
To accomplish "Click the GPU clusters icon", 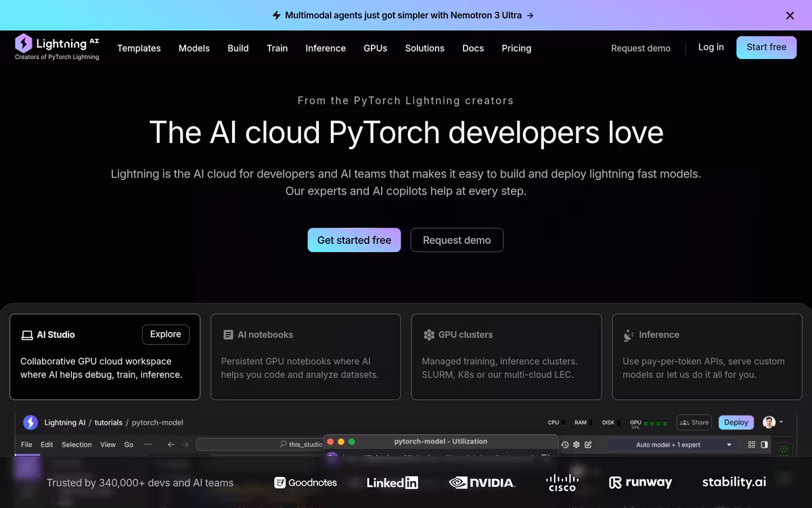I will (x=428, y=335).
